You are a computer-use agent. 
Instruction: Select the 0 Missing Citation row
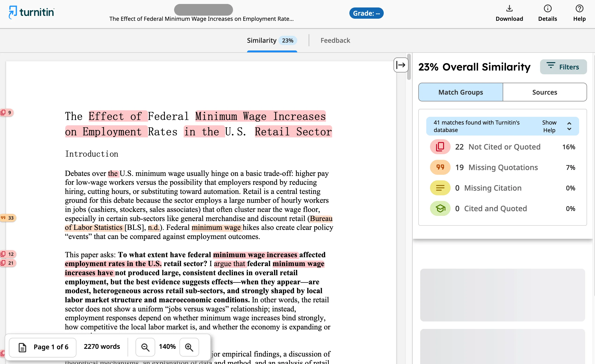(x=502, y=188)
